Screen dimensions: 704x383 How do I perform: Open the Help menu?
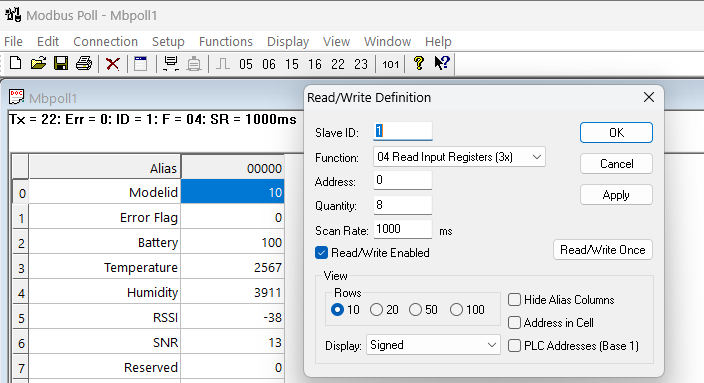438,41
